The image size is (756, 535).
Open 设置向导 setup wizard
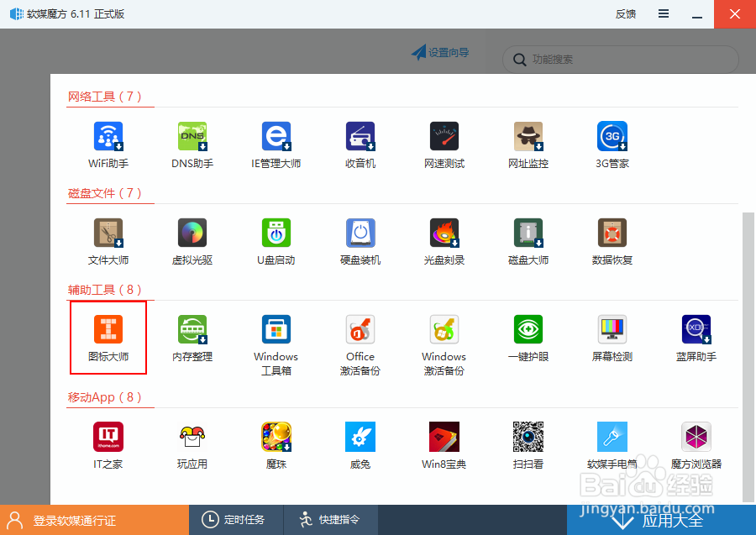pos(440,52)
